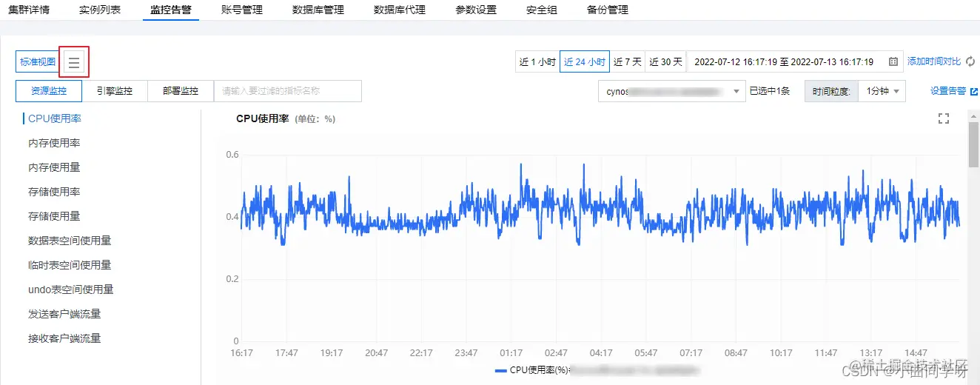Choose 近 1 小时 time range
The height and width of the screenshot is (385, 980).
(537, 62)
